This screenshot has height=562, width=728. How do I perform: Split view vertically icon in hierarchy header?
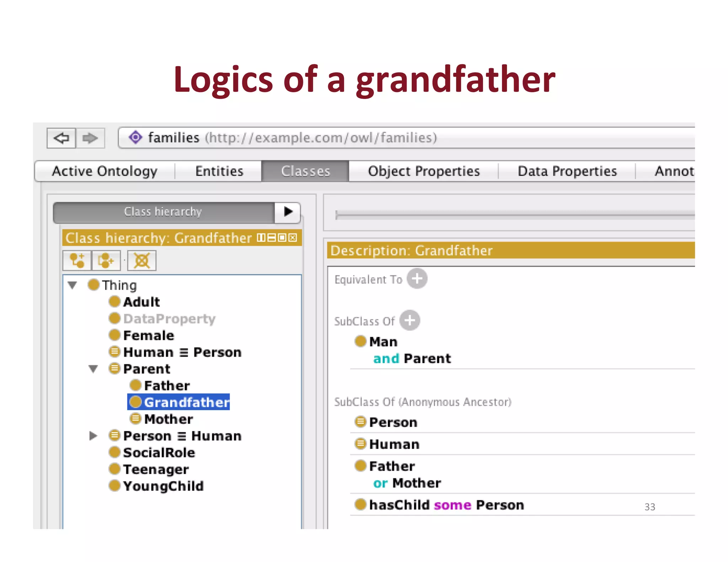click(261, 237)
